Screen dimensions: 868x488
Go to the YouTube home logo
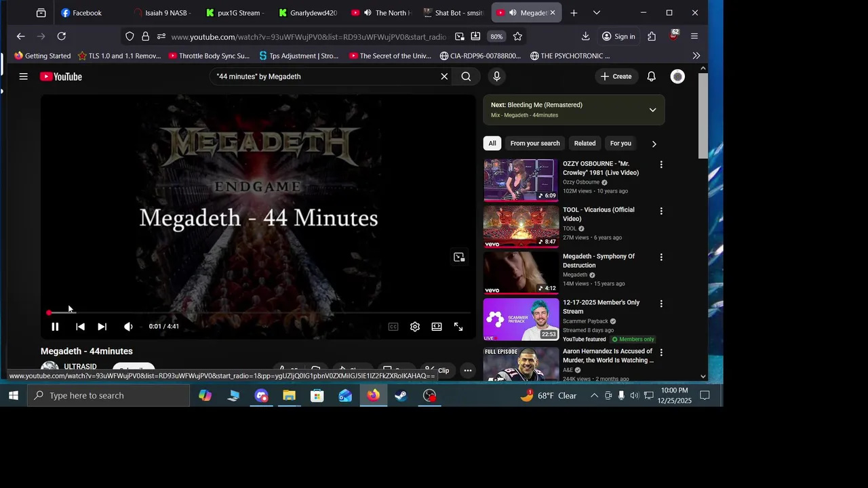(61, 77)
